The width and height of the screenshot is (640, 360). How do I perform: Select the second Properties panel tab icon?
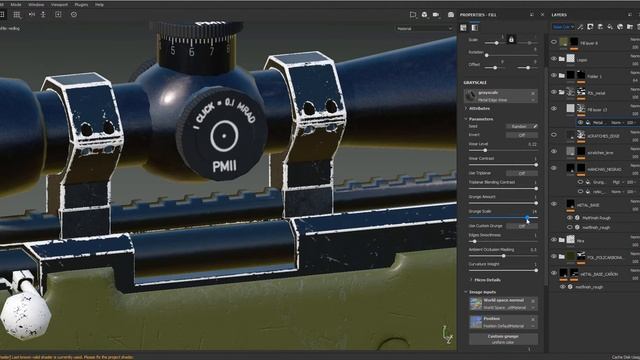[475, 28]
